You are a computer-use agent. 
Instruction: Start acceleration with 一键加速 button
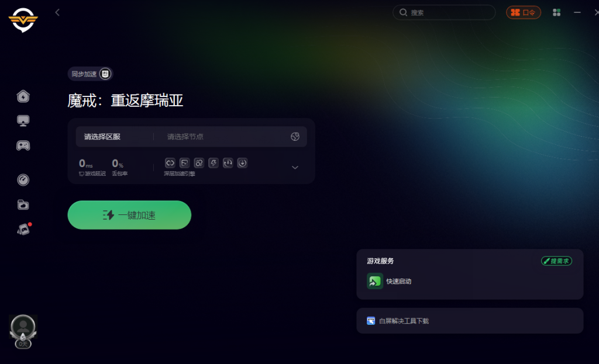(x=129, y=215)
